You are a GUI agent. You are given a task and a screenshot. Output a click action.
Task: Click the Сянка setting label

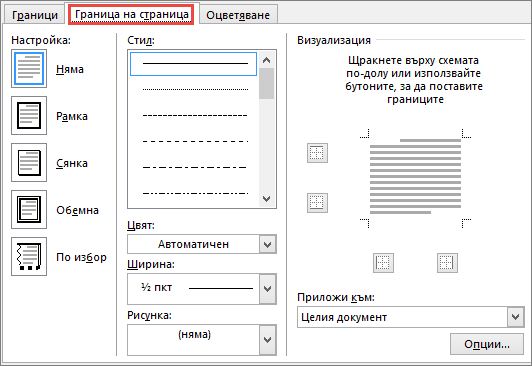(x=72, y=163)
